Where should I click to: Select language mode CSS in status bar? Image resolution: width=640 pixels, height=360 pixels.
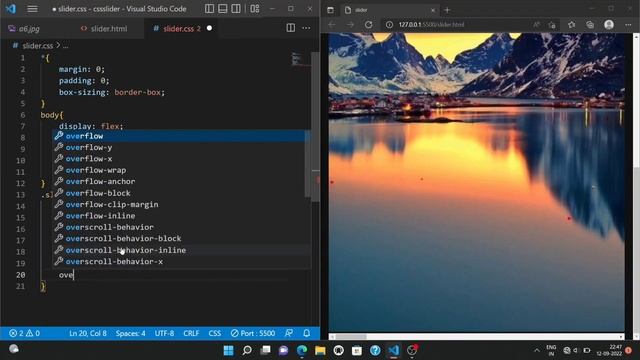(x=215, y=333)
